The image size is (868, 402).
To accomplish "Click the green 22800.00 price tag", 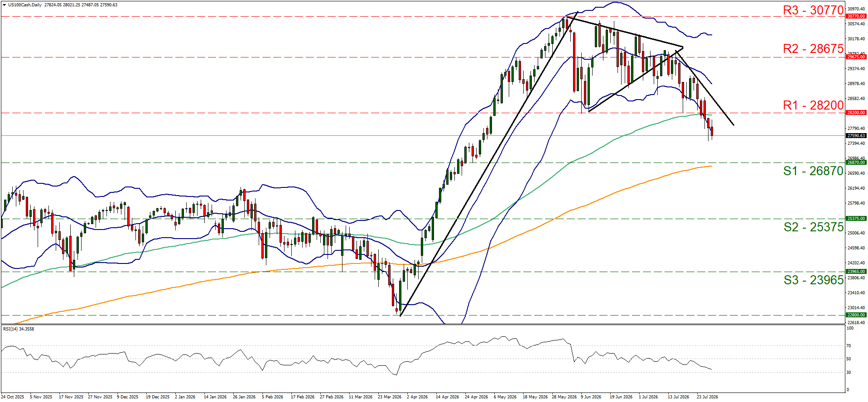I will click(x=856, y=315).
